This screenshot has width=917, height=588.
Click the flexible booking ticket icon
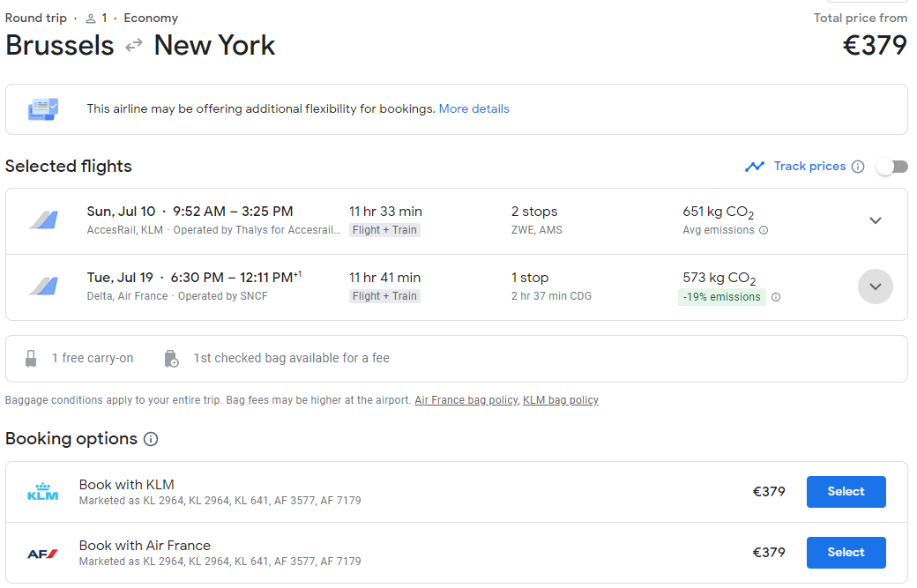point(42,109)
